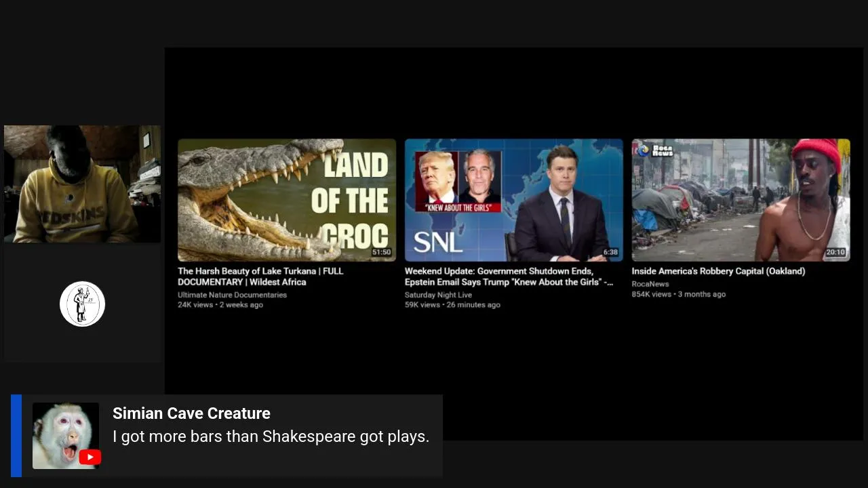The height and width of the screenshot is (488, 868).
Task: Open the SNL Weekend Update video thumbnail
Action: coord(513,200)
